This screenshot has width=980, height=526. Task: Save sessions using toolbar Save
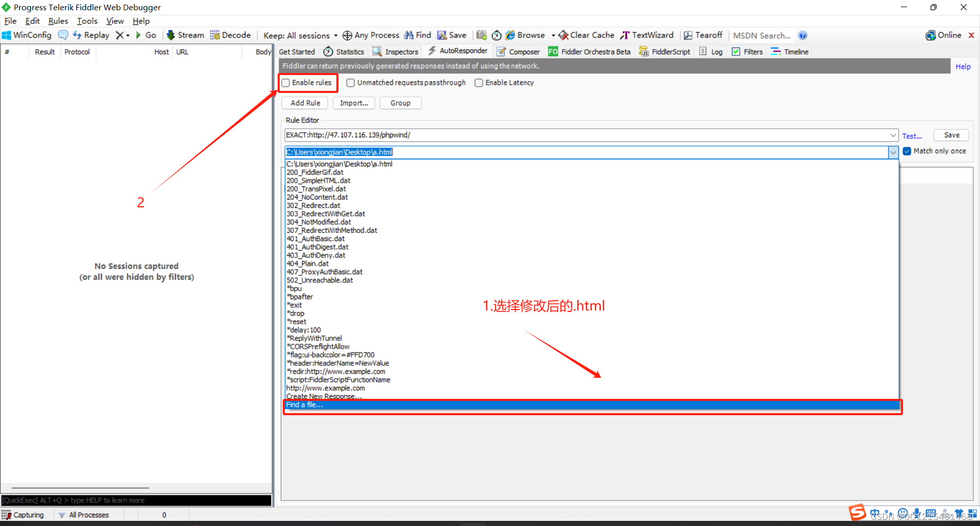[x=452, y=35]
